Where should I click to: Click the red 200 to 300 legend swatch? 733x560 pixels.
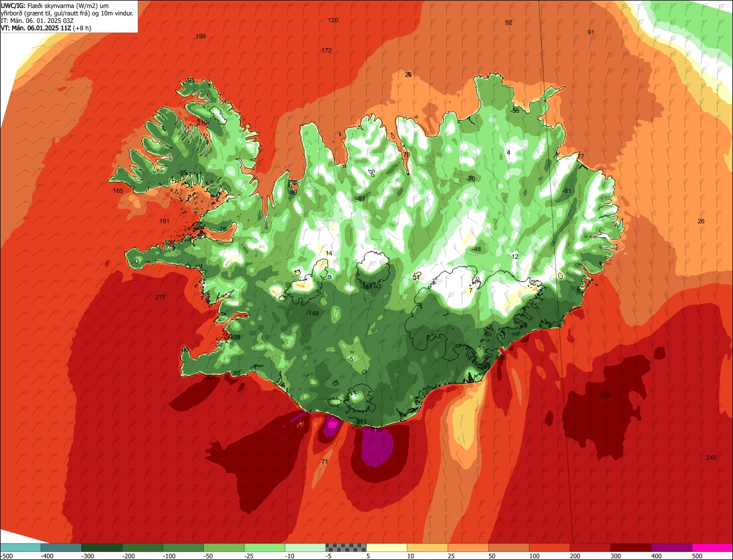click(x=589, y=547)
